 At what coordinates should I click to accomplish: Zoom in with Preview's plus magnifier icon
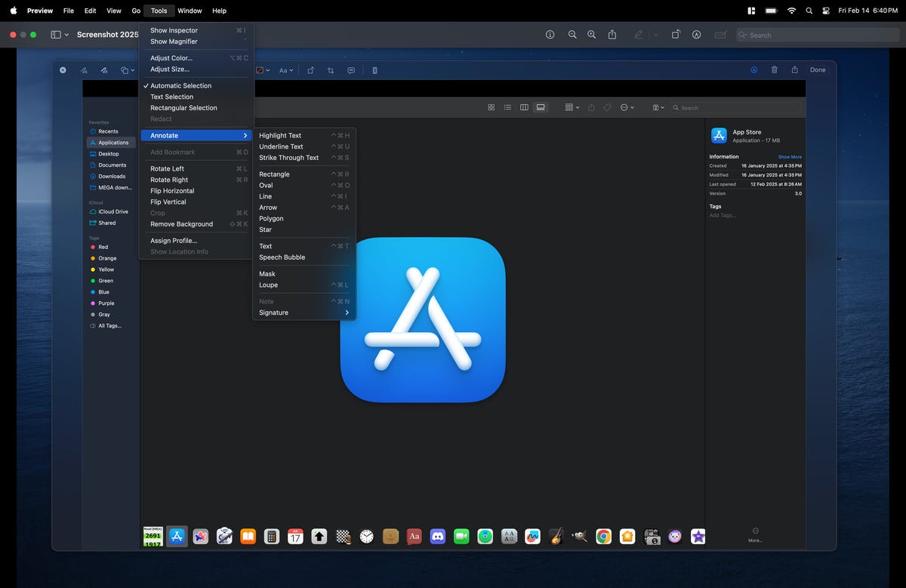point(591,35)
